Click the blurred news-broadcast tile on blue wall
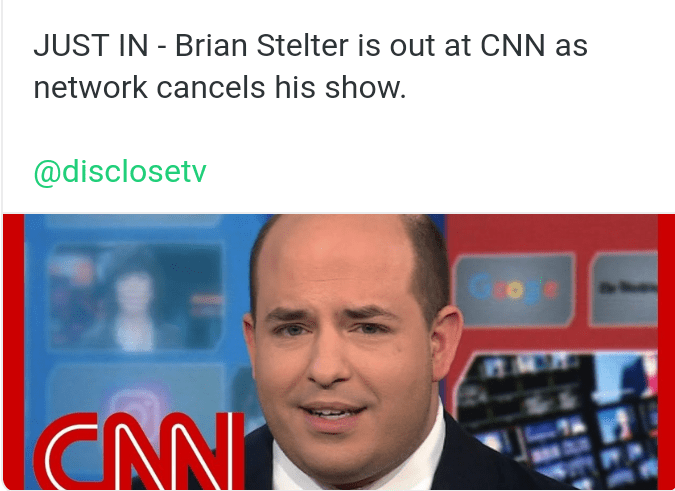 click(136, 296)
